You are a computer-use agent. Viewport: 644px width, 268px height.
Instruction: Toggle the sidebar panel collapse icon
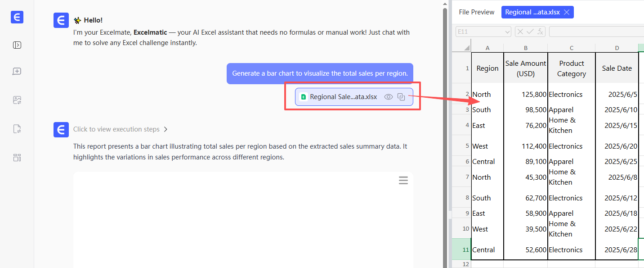tap(17, 45)
